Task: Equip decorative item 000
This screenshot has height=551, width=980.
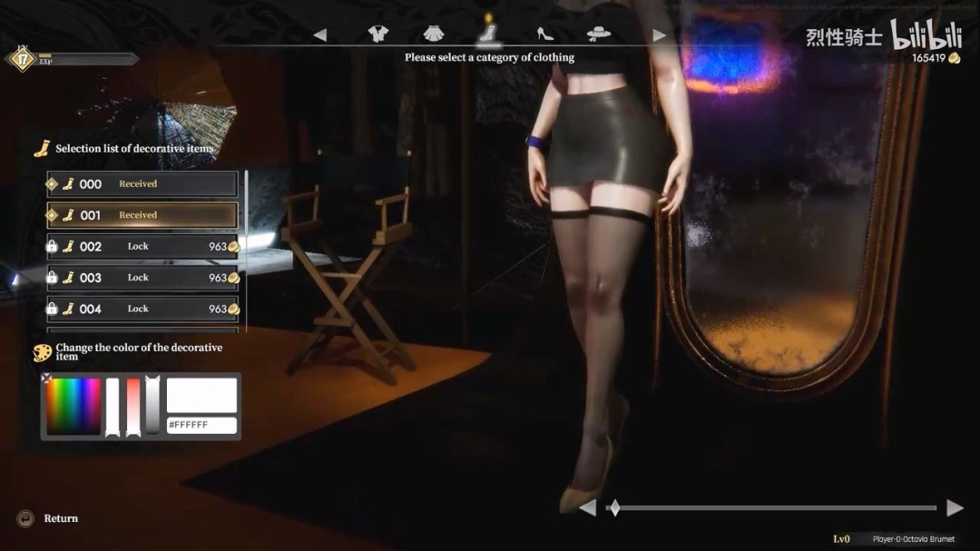Action: coord(142,184)
